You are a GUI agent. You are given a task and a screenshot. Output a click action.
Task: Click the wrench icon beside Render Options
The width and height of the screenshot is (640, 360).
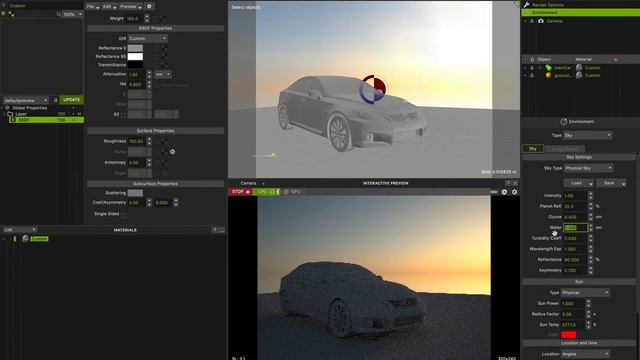pyautogui.click(x=527, y=4)
